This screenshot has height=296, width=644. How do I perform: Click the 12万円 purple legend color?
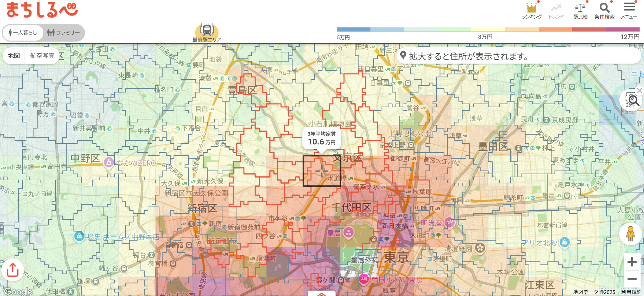click(x=622, y=29)
